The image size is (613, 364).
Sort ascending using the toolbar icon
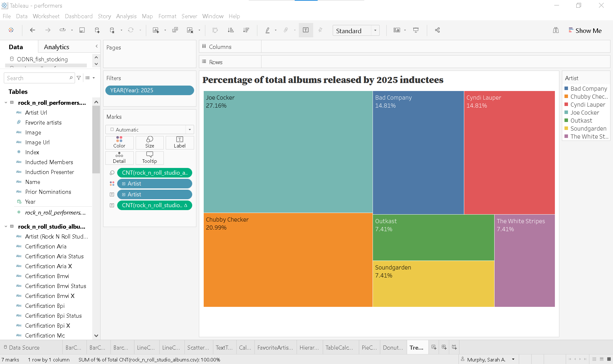tap(231, 30)
